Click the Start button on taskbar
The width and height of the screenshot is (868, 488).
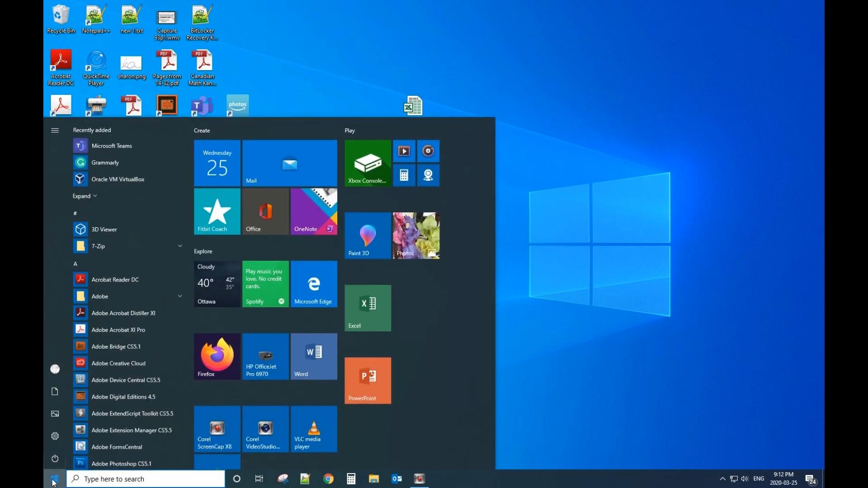55,479
